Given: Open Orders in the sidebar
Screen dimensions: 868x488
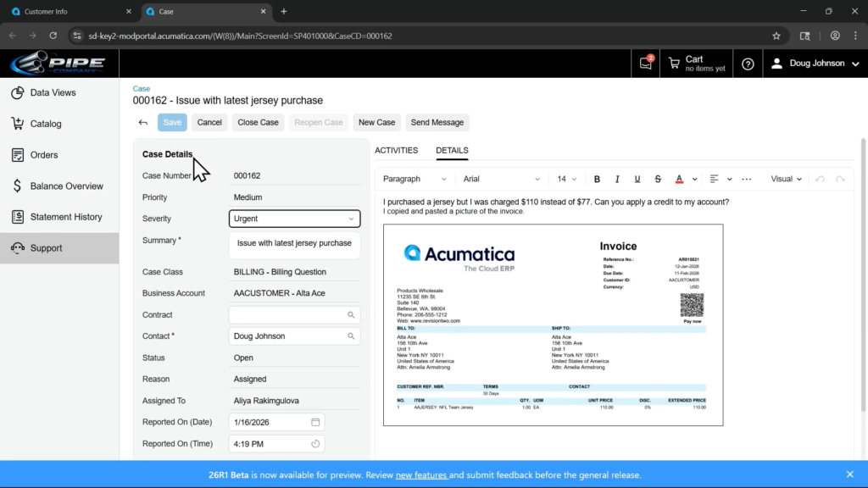Looking at the screenshot, I should click(x=44, y=155).
